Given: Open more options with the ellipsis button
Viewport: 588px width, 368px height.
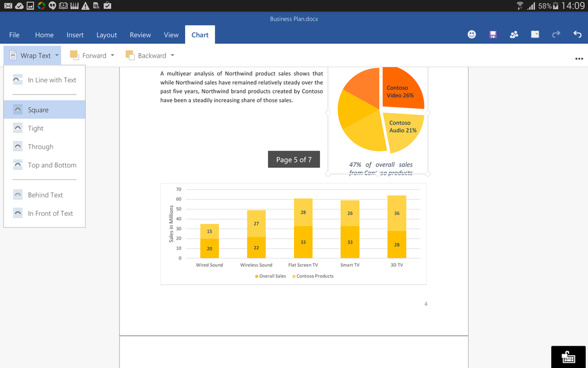Looking at the screenshot, I should (579, 58).
